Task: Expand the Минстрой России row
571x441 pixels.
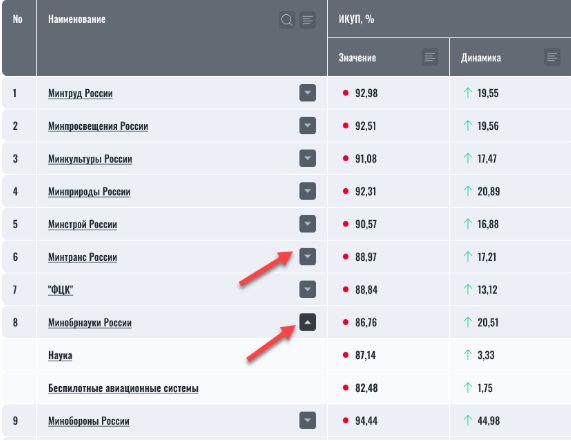Action: click(x=308, y=224)
